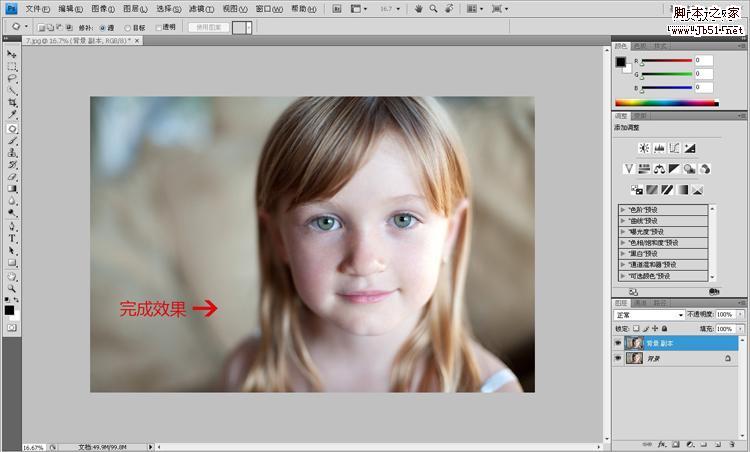
Task: Select the Lasso tool
Action: point(11,78)
